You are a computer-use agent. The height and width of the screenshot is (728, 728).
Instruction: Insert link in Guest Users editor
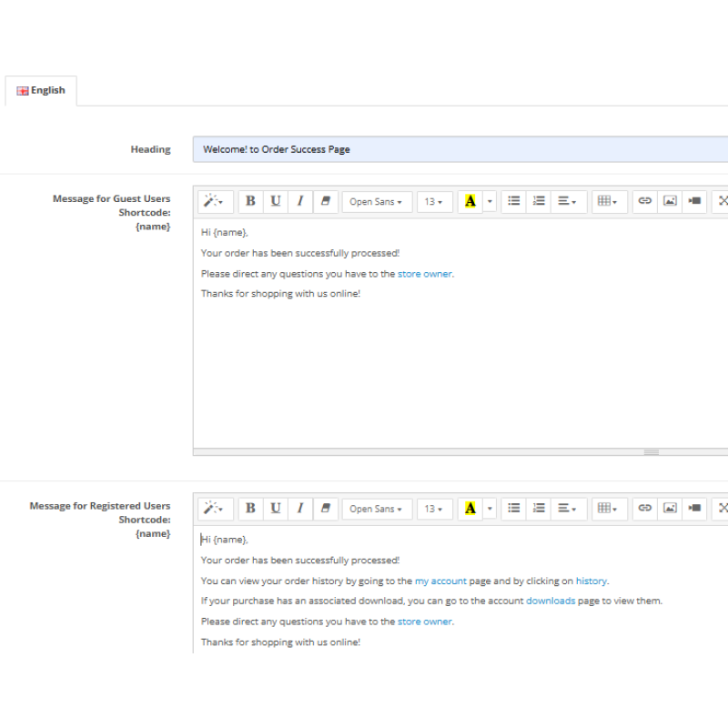click(x=645, y=201)
